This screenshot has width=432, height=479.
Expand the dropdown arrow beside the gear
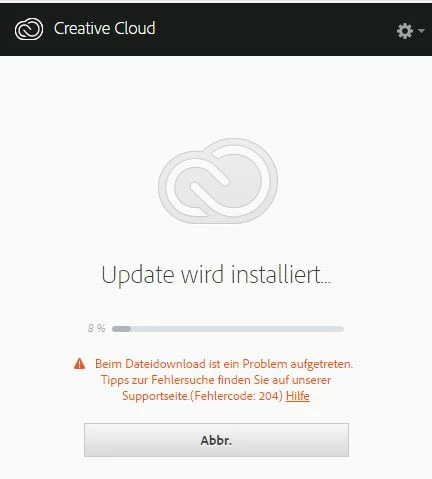[421, 31]
